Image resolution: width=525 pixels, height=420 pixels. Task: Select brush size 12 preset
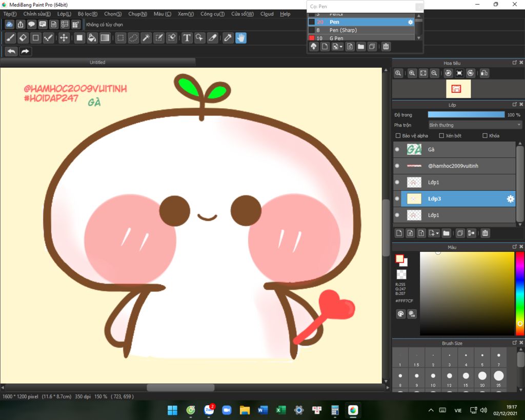[449, 378]
